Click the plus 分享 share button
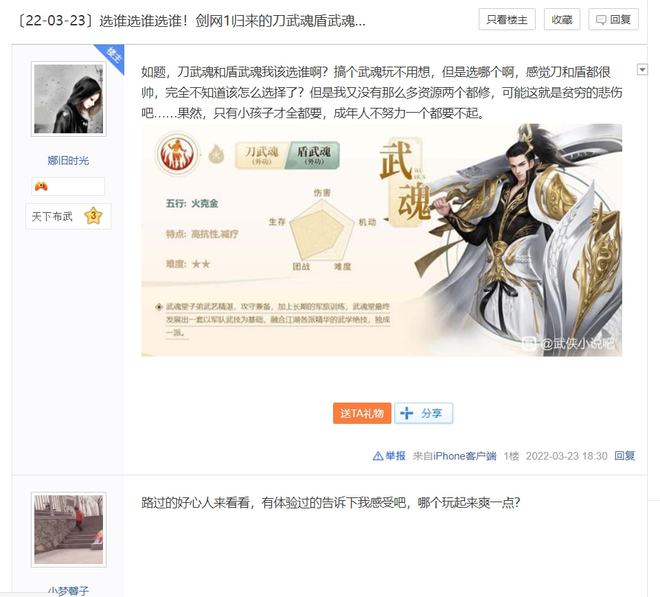 pyautogui.click(x=423, y=413)
